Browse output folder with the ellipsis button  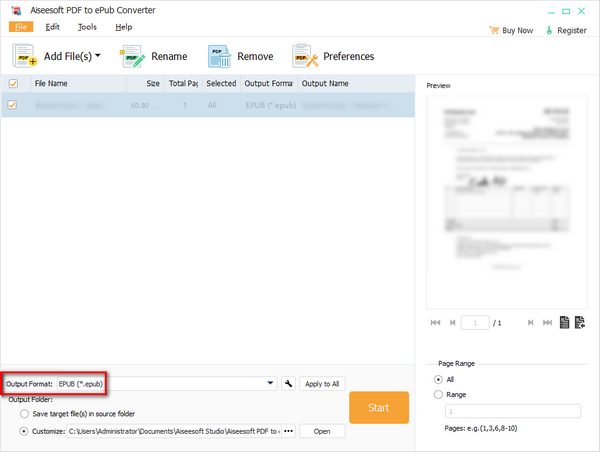tap(289, 431)
